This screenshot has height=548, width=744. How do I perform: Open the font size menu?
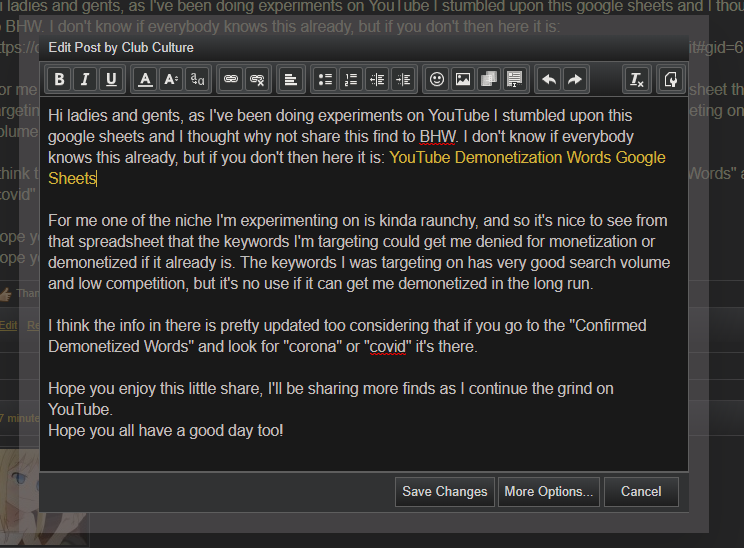171,79
